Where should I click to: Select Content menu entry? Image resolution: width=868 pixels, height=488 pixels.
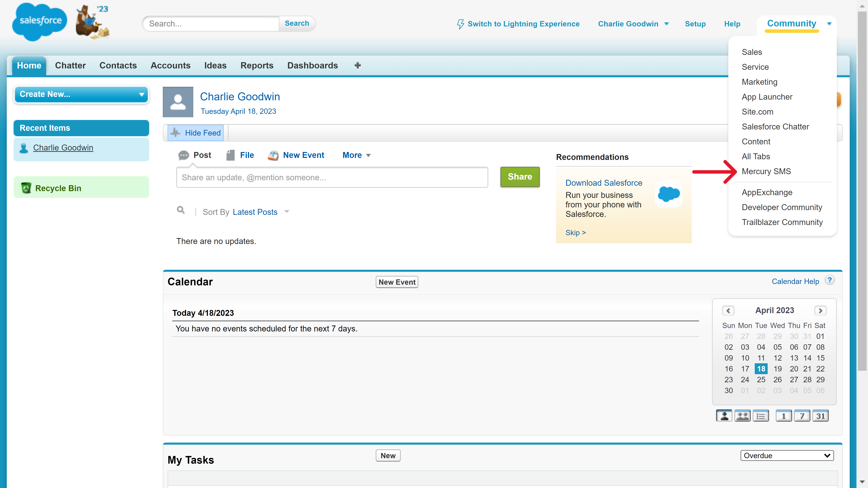point(756,141)
